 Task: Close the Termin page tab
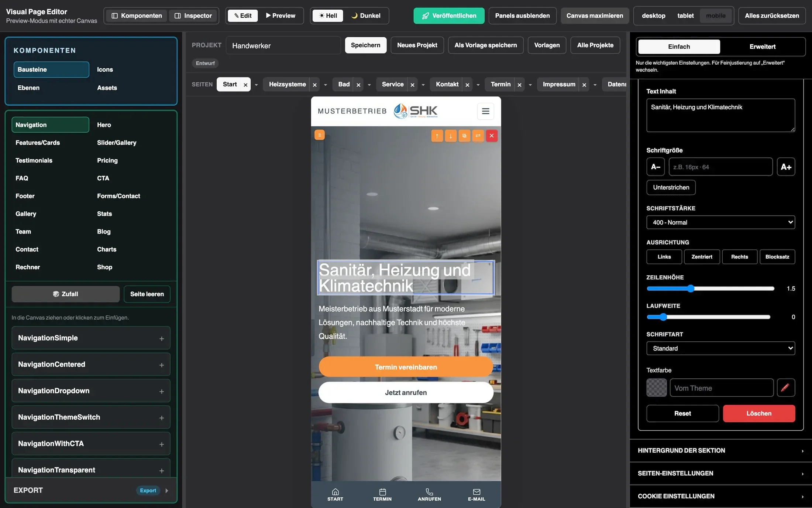point(519,85)
